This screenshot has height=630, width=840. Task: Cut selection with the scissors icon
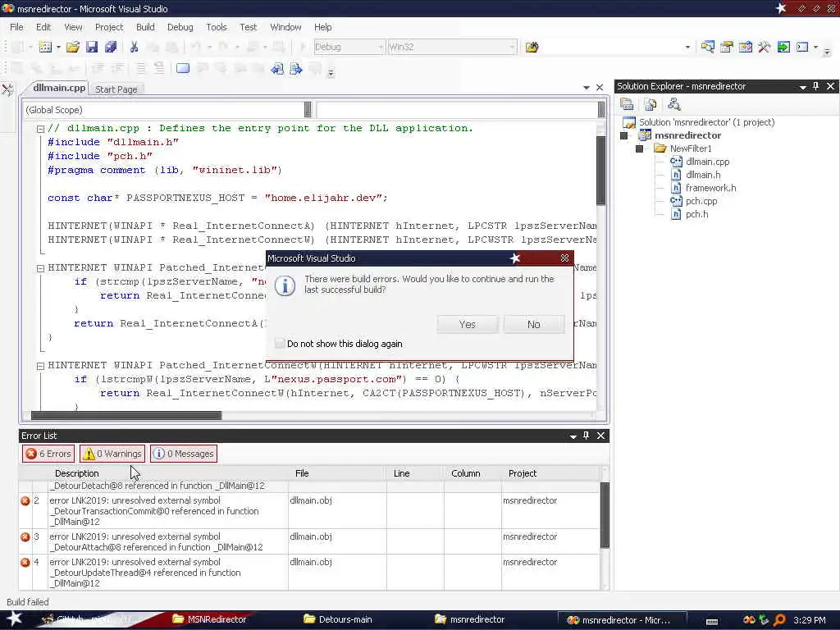click(x=134, y=47)
